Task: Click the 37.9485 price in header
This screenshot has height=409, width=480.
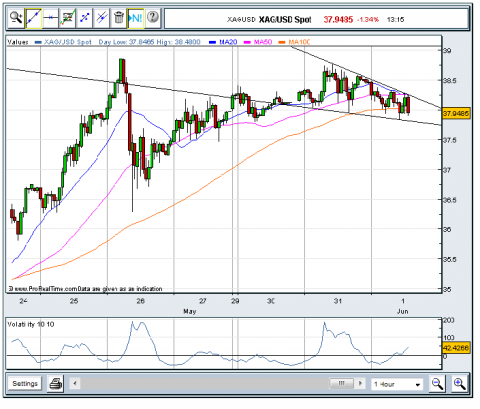Action: click(338, 20)
